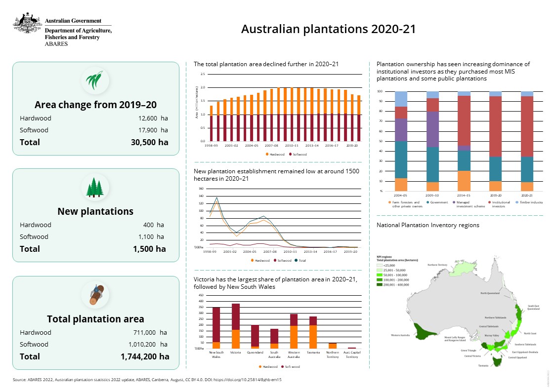This screenshot has width=555, height=392.
Task: Expand the Area change from 2019-20 panel
Action: pos(95,104)
